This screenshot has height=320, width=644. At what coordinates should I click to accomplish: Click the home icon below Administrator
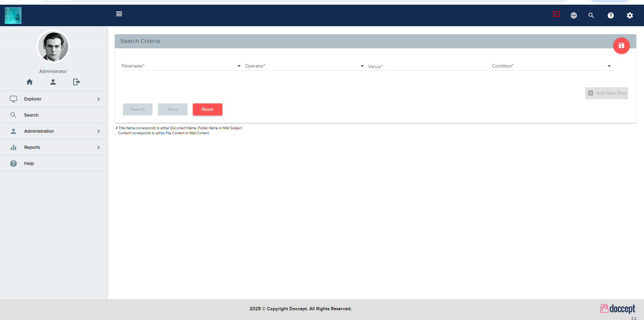(x=30, y=82)
